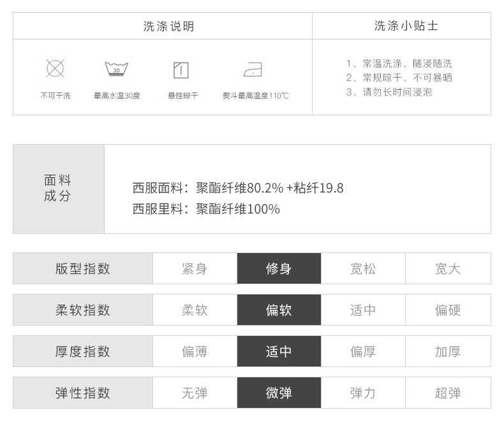This screenshot has width=504, height=443.
Task: Select the highlighted 修身 fit option
Action: [x=279, y=268]
